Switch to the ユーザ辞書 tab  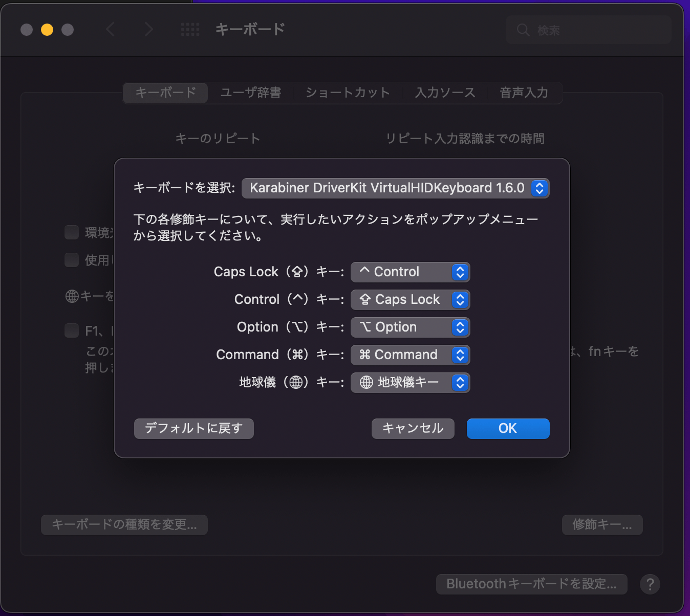(x=251, y=93)
